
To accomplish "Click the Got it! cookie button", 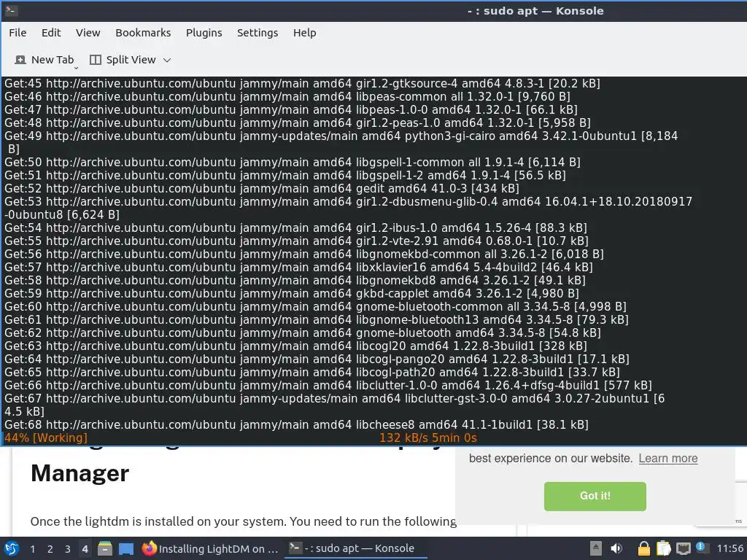I will 595,496.
